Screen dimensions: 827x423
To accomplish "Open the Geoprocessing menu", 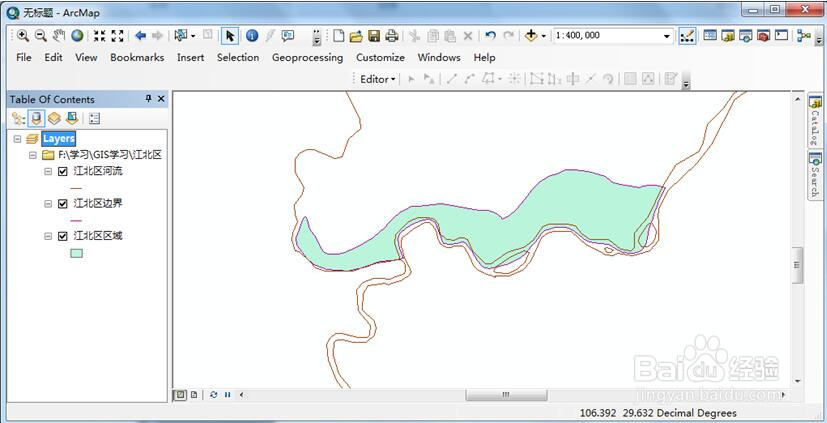I will 307,57.
